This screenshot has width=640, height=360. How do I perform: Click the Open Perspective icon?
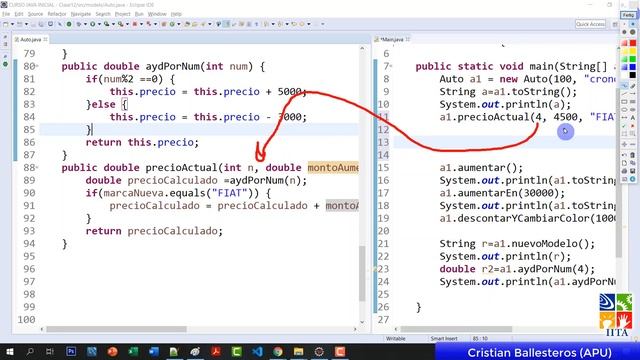coord(615,24)
